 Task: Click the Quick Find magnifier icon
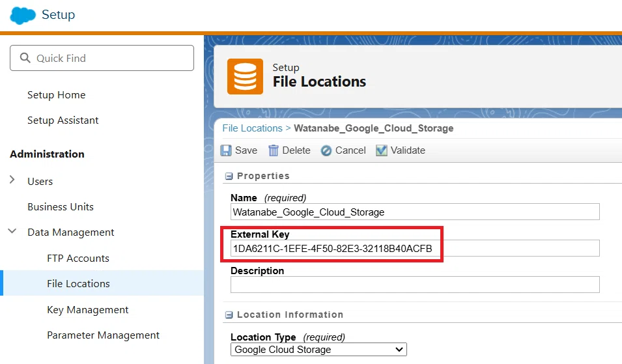click(25, 58)
